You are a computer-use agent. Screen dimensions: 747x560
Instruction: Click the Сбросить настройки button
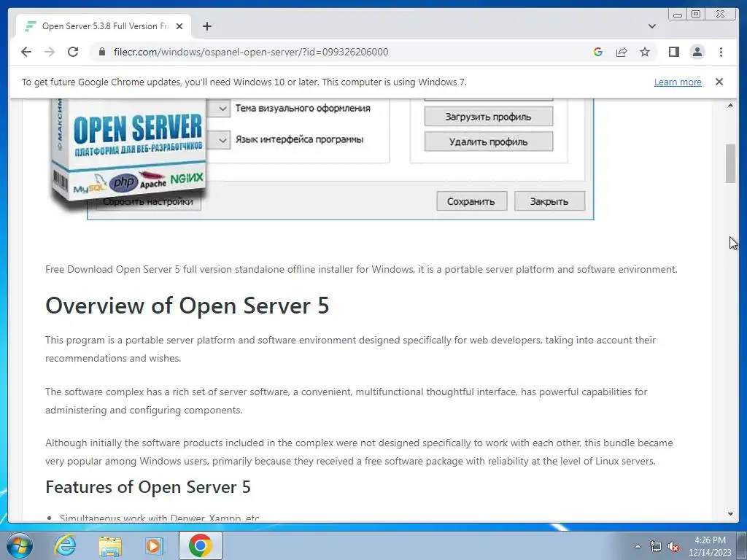(x=147, y=202)
